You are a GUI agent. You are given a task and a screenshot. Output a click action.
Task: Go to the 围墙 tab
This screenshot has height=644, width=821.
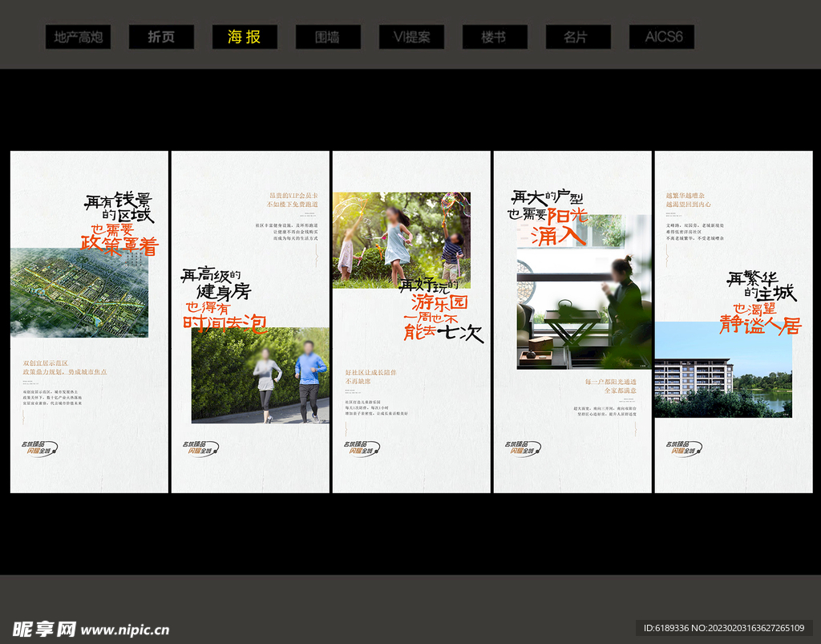tap(328, 37)
